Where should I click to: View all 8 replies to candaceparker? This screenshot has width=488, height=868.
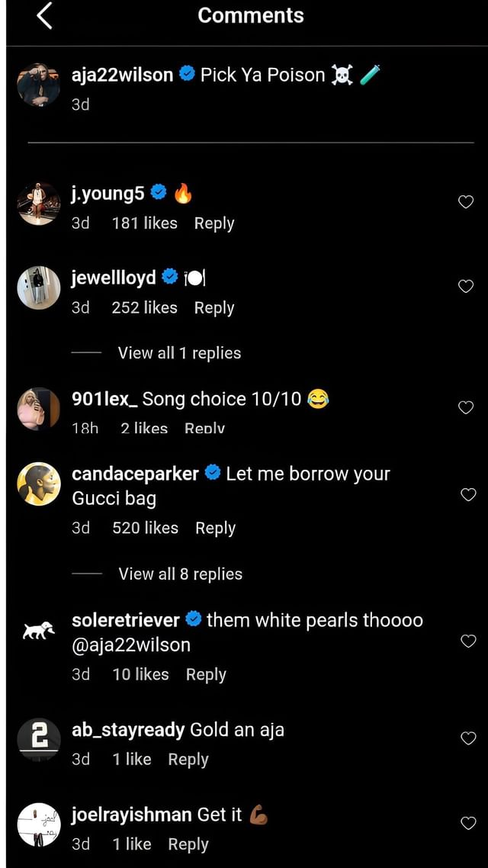pos(178,574)
